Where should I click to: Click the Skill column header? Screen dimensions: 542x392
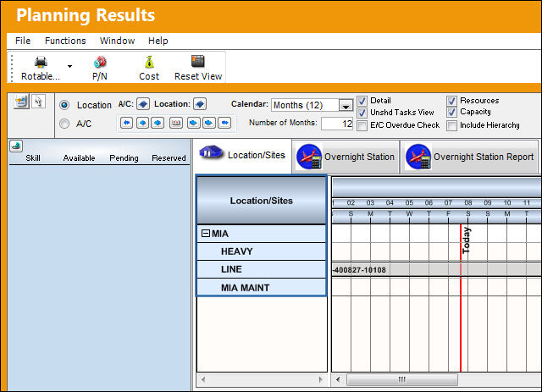(33, 158)
